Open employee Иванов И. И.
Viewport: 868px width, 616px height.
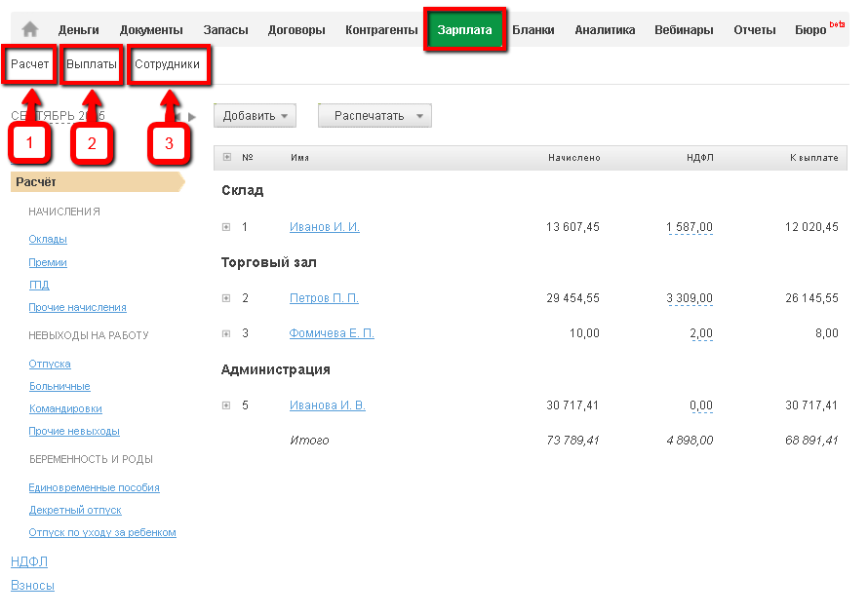point(325,227)
